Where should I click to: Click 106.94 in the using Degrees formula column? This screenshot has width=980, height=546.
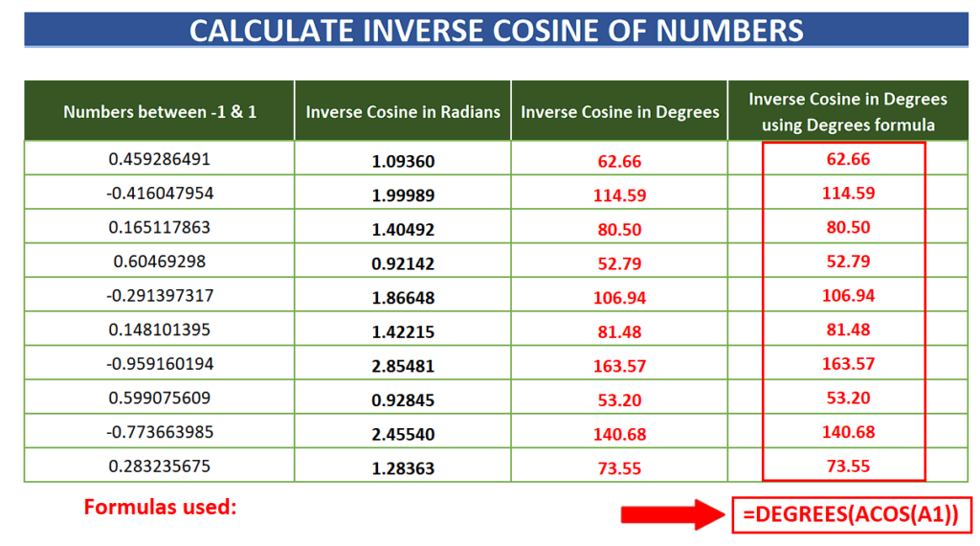pyautogui.click(x=848, y=295)
